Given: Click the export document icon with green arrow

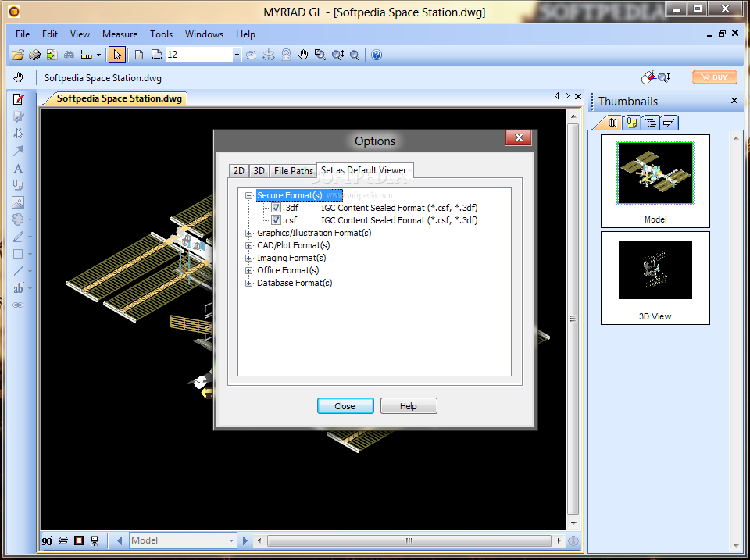Looking at the screenshot, I should 52,55.
